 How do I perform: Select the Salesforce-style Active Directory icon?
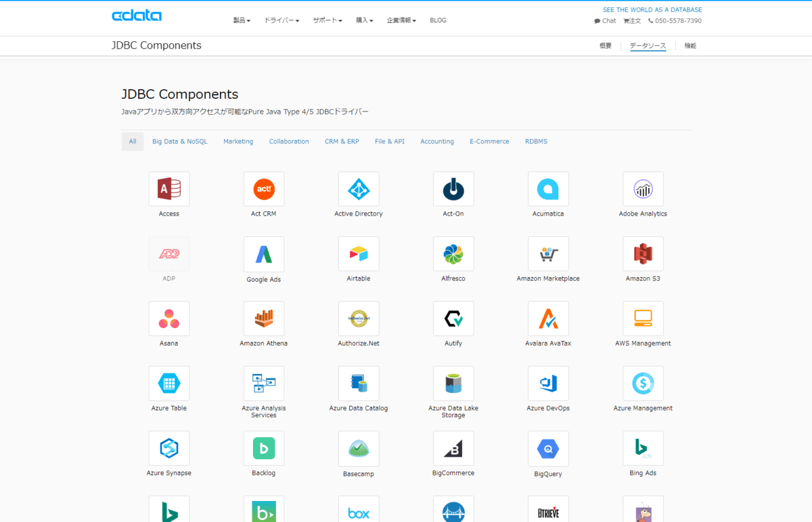coord(359,189)
